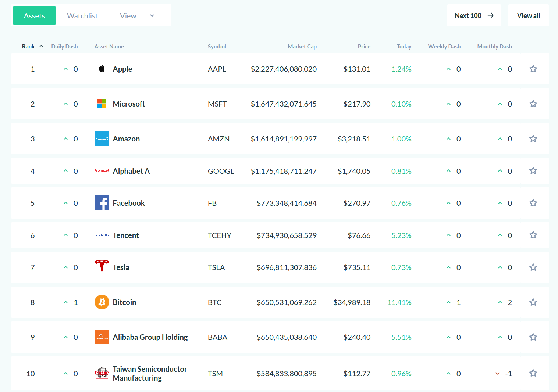
Task: Toggle the watchlist star for Amazon
Action: 533,139
